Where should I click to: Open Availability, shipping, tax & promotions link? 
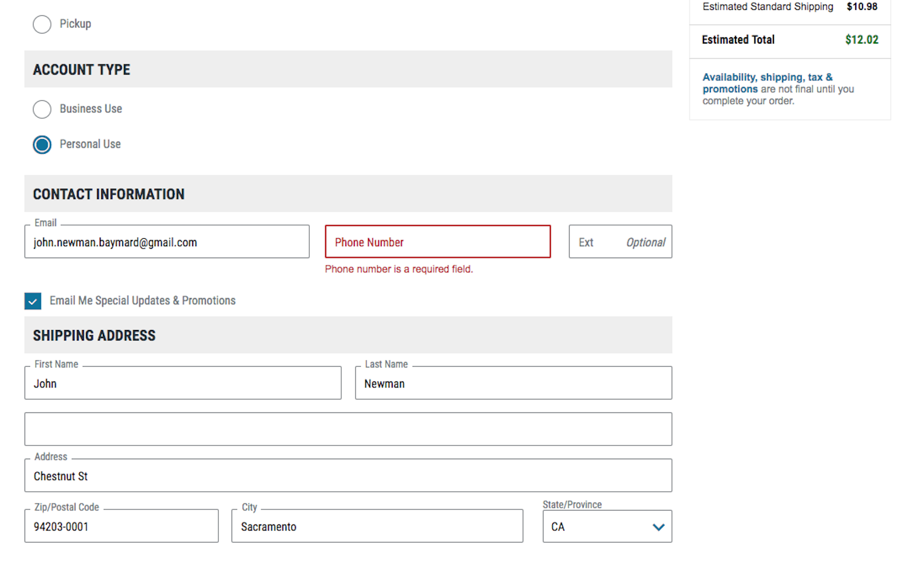767,83
